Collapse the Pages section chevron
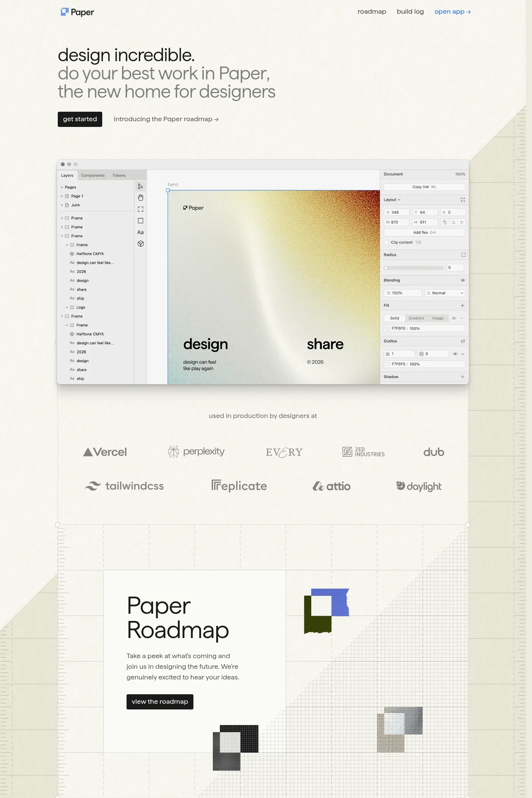The height and width of the screenshot is (798, 532). coord(62,187)
